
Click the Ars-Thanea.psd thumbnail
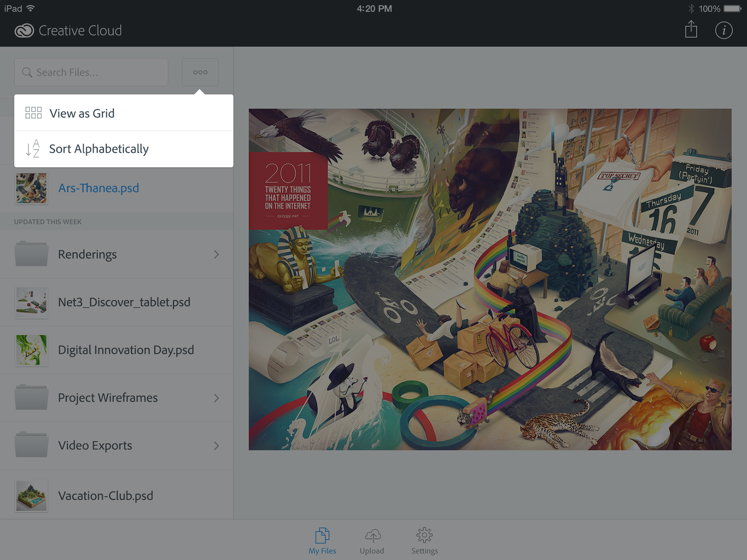31,188
